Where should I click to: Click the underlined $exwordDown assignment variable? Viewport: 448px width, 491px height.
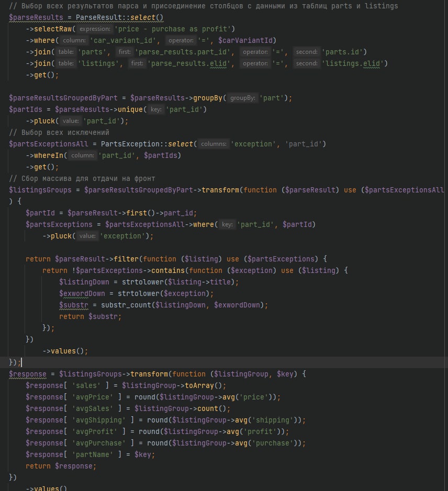tap(82, 294)
